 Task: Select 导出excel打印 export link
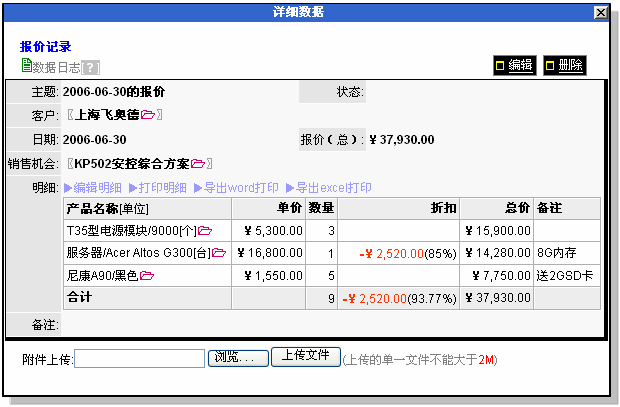point(329,188)
